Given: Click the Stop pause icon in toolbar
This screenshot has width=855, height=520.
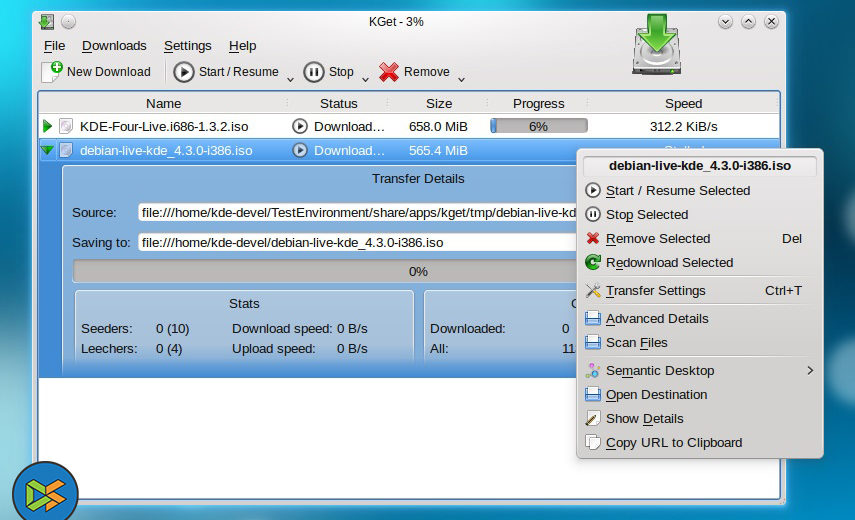Looking at the screenshot, I should [314, 72].
